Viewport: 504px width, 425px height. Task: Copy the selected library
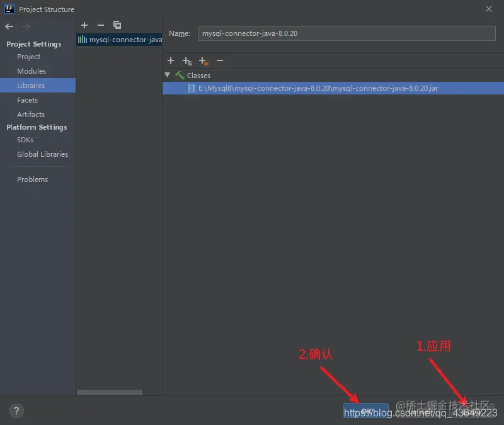coord(117,25)
